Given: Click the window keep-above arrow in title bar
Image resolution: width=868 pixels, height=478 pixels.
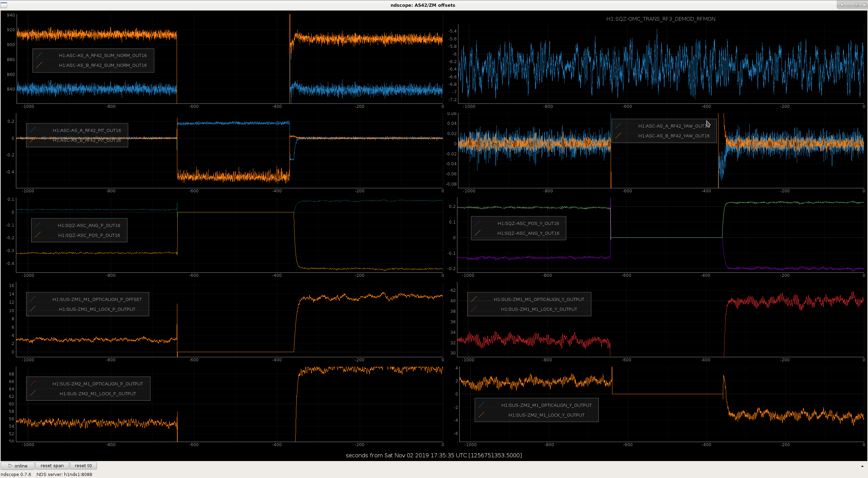Looking at the screenshot, I should click(842, 5).
